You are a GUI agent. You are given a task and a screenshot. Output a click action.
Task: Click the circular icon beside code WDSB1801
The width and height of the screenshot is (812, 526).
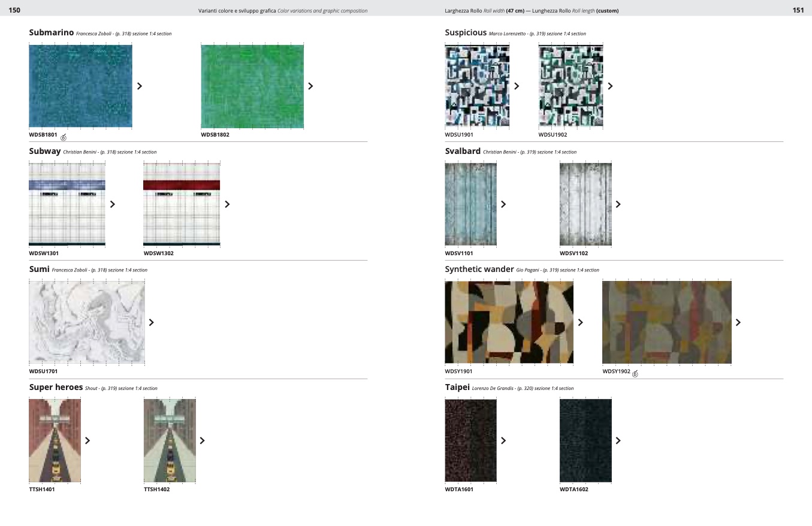coord(64,137)
